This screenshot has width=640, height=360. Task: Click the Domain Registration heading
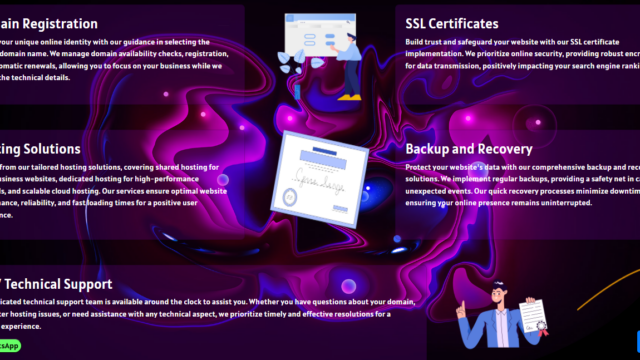[x=49, y=24]
